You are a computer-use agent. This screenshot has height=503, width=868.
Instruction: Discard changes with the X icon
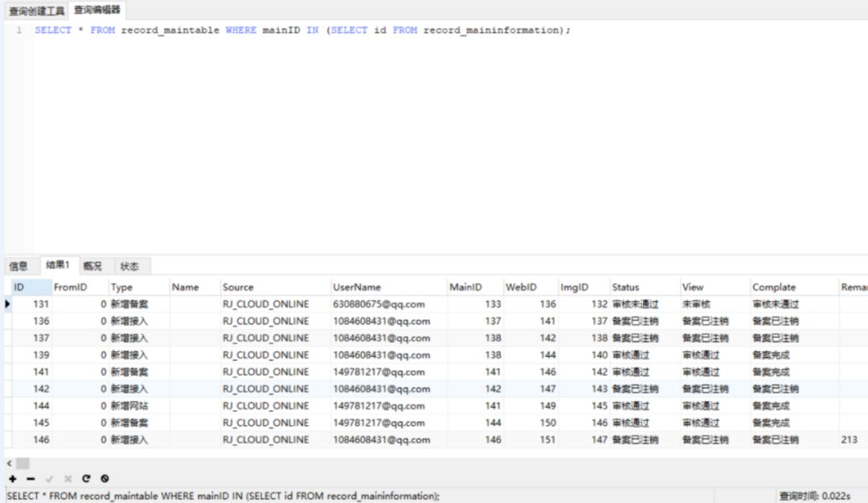click(68, 479)
